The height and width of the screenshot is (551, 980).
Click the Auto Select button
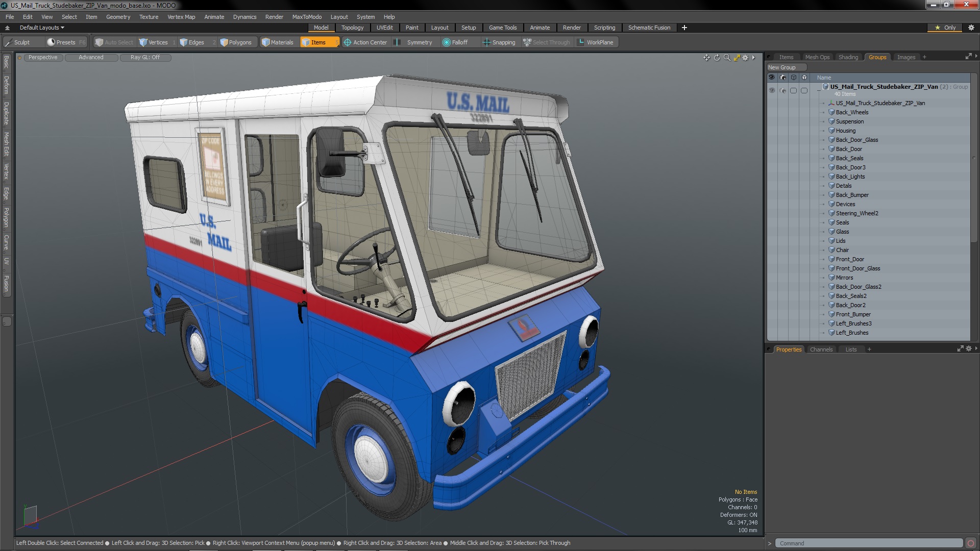pos(114,42)
